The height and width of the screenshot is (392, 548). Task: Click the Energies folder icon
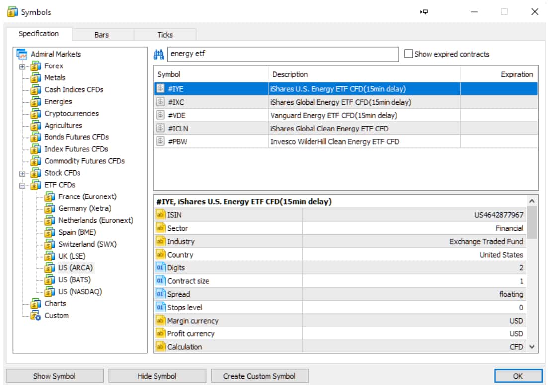36,102
